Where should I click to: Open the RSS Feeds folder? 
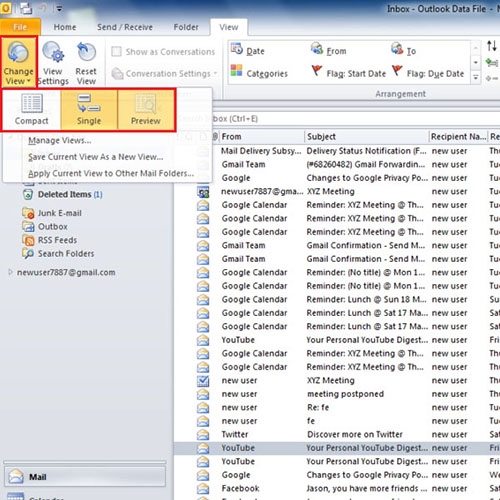click(50, 240)
